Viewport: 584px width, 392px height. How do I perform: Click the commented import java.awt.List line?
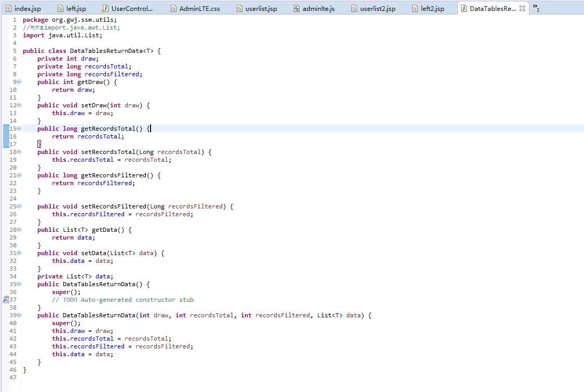click(x=72, y=27)
